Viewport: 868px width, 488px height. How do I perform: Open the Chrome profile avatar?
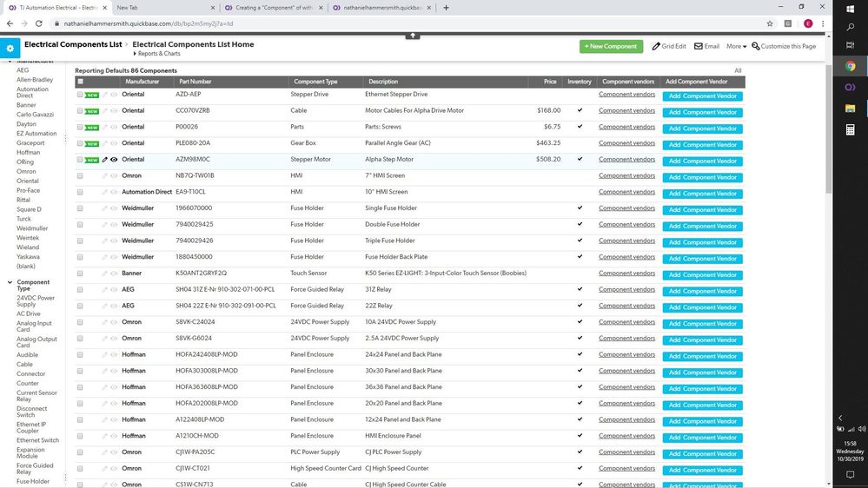point(808,23)
